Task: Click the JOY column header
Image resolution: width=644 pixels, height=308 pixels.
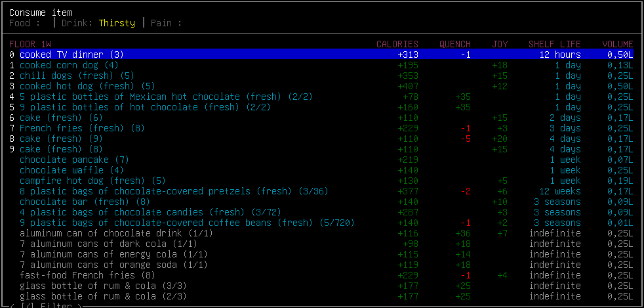Action: pyautogui.click(x=500, y=44)
